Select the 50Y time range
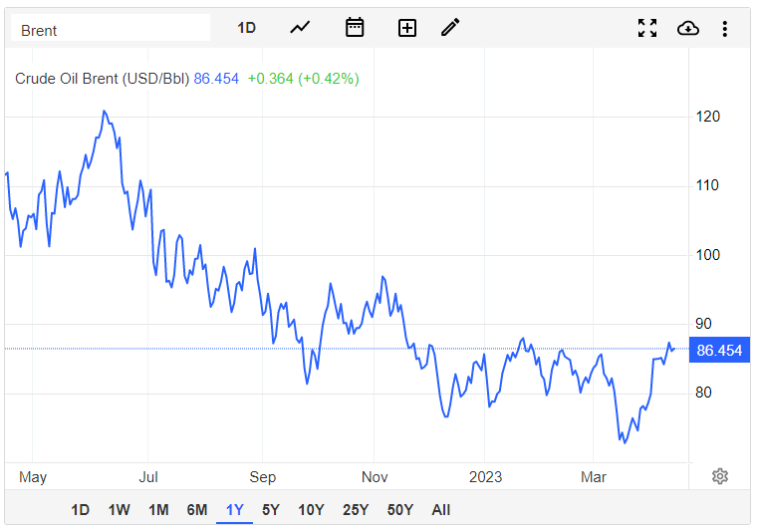The height and width of the screenshot is (532, 757). tap(399, 510)
